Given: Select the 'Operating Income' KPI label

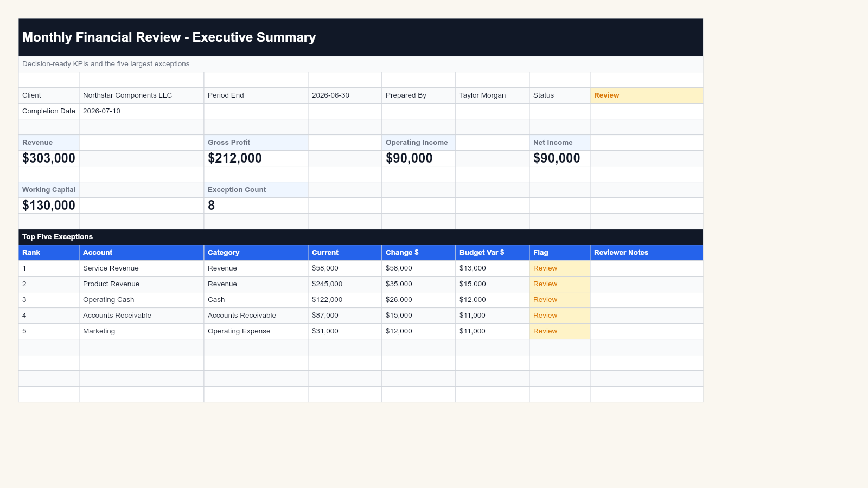Looking at the screenshot, I should pyautogui.click(x=419, y=143).
